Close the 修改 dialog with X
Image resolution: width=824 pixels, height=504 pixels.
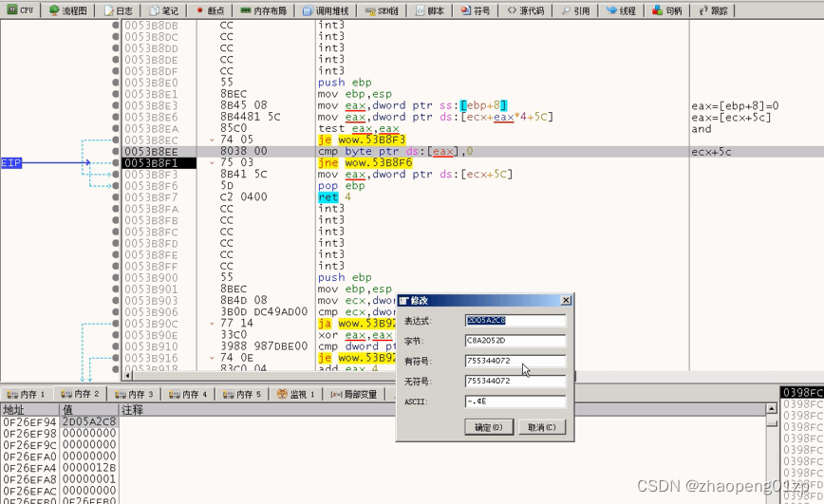566,300
